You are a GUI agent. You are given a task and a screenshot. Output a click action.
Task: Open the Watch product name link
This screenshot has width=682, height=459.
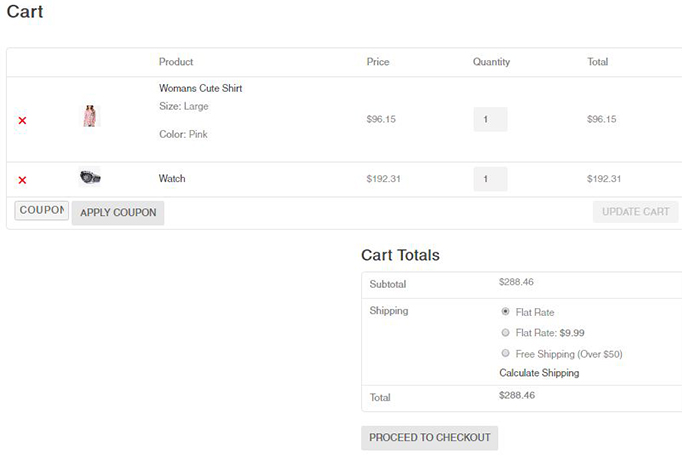tap(172, 179)
